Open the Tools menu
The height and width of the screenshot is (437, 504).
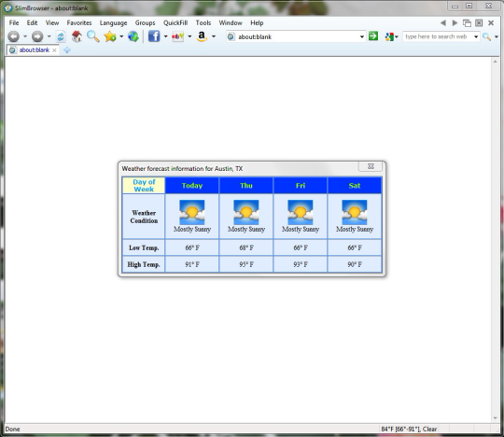(x=203, y=22)
